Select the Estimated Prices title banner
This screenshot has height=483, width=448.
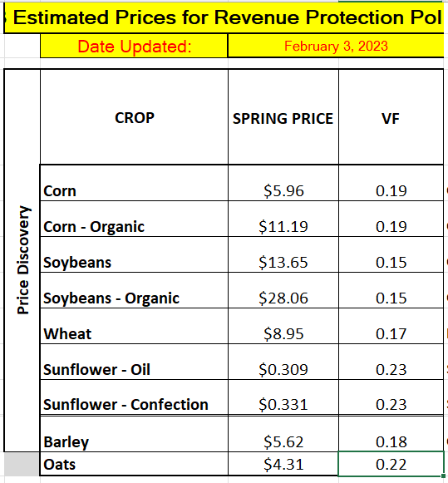pyautogui.click(x=224, y=17)
